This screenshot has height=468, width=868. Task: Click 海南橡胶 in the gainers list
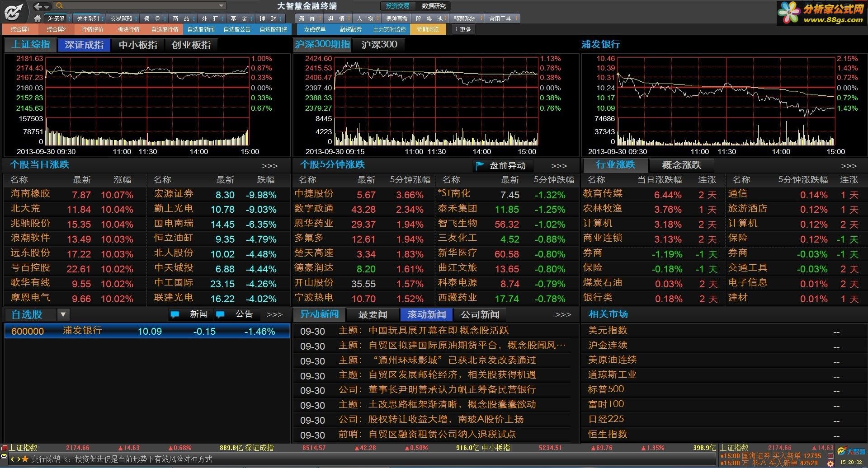30,194
